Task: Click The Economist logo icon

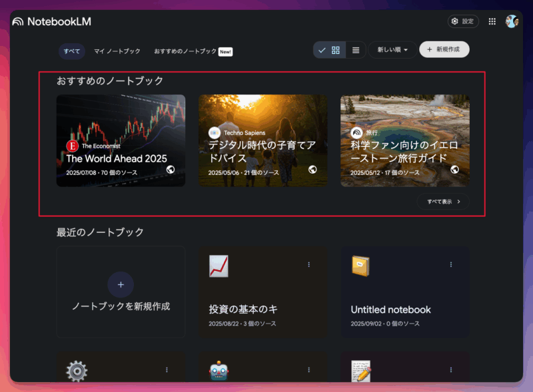Action: 72,146
